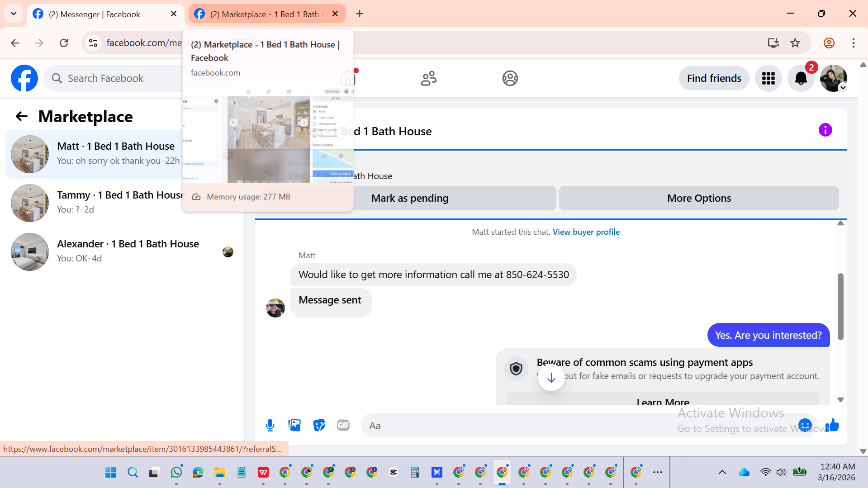The height and width of the screenshot is (488, 868).
Task: Open Chrome three-dot menu
Action: pos(853,43)
